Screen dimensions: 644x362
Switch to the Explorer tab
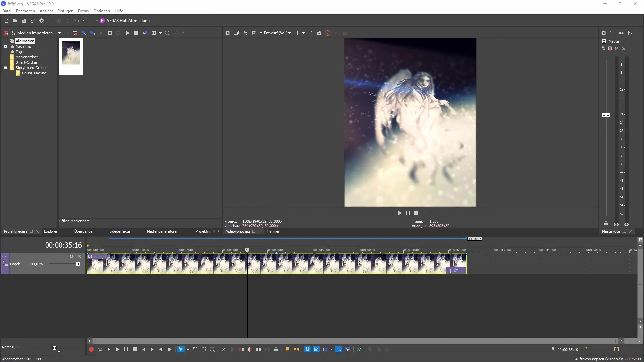coord(51,231)
